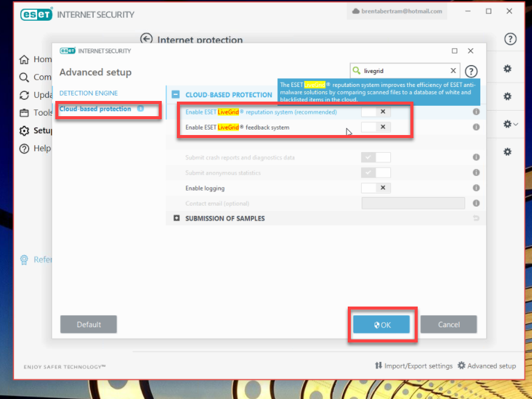Show info for Submit crash reports row
Image resolution: width=532 pixels, height=399 pixels.
(x=476, y=157)
